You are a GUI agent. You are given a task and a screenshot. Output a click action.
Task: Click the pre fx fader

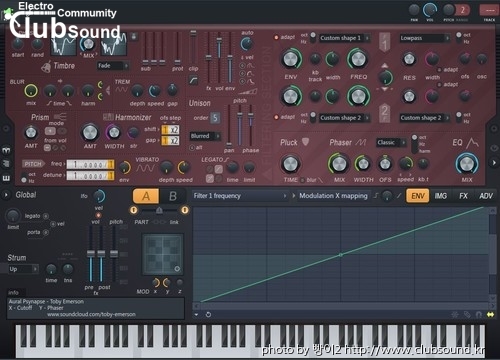(x=91, y=253)
